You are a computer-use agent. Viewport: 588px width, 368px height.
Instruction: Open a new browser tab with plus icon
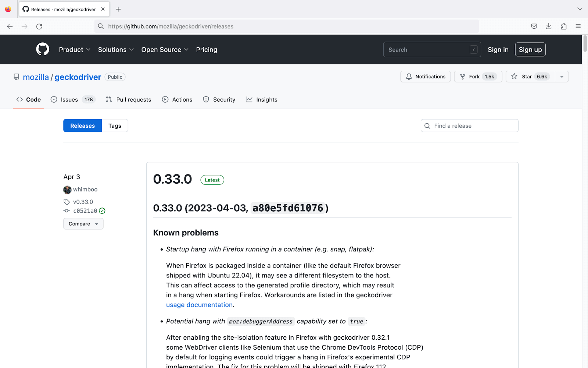118,9
